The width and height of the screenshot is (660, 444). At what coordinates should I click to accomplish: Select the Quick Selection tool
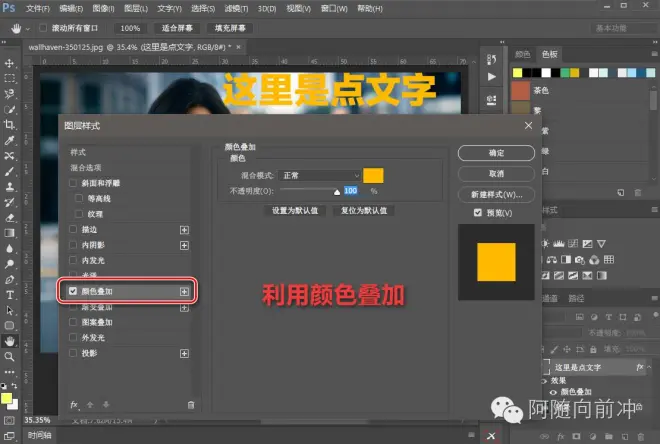pyautogui.click(x=9, y=109)
